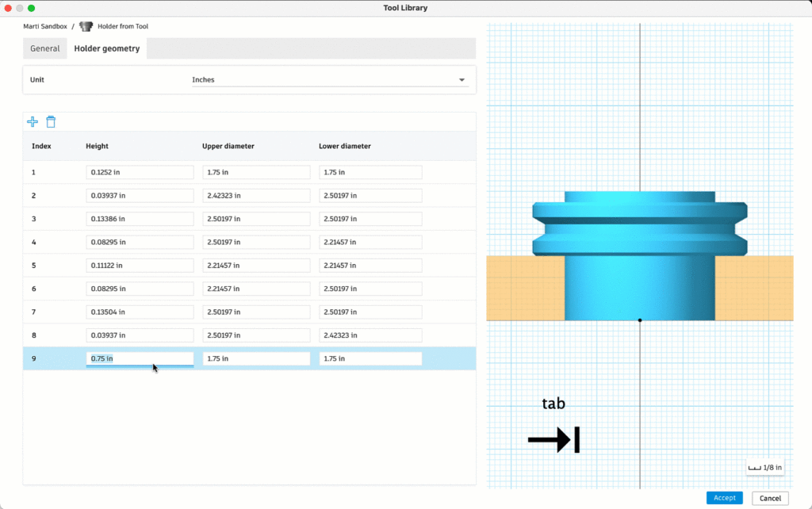Click lower diameter field of row 8
Viewport: 812px width, 509px height.
(x=370, y=335)
